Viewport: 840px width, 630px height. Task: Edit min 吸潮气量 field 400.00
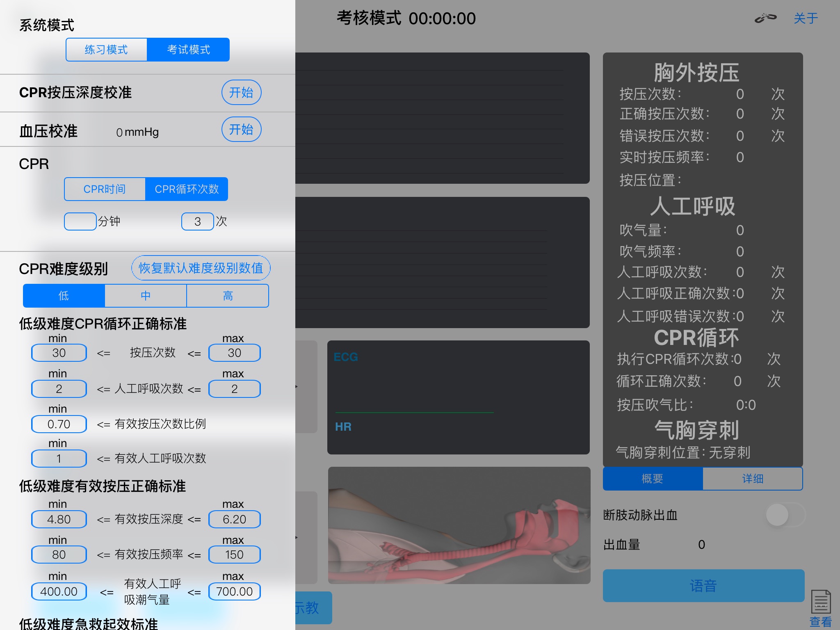point(59,591)
